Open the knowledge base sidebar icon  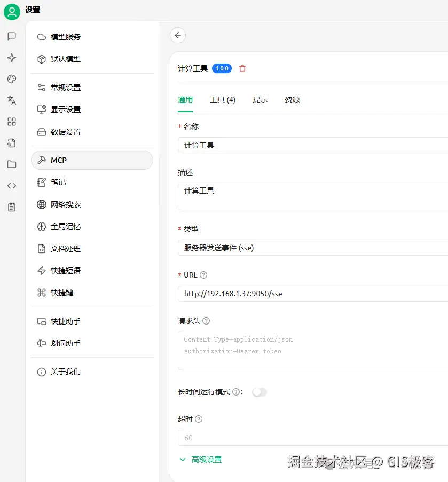[12, 143]
